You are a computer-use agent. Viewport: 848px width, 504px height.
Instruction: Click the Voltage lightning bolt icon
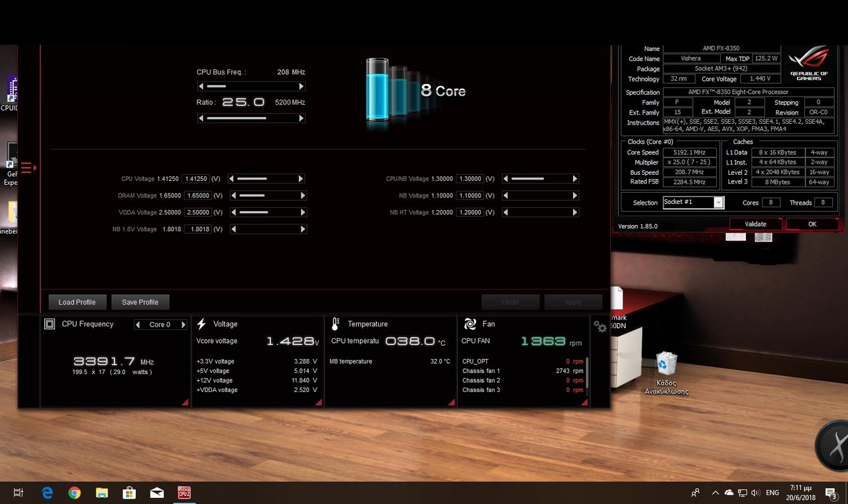click(201, 324)
